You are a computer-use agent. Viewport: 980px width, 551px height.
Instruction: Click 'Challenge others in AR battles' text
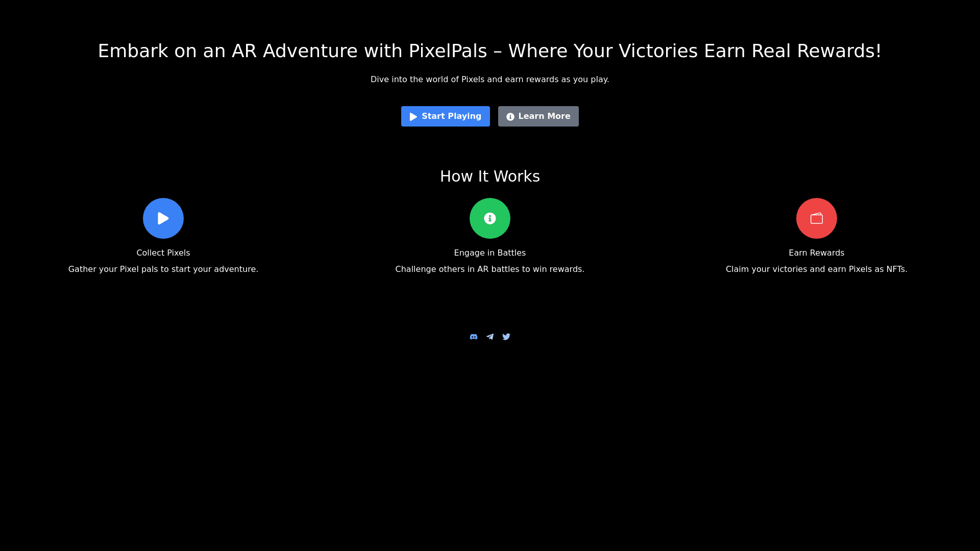[x=490, y=269]
